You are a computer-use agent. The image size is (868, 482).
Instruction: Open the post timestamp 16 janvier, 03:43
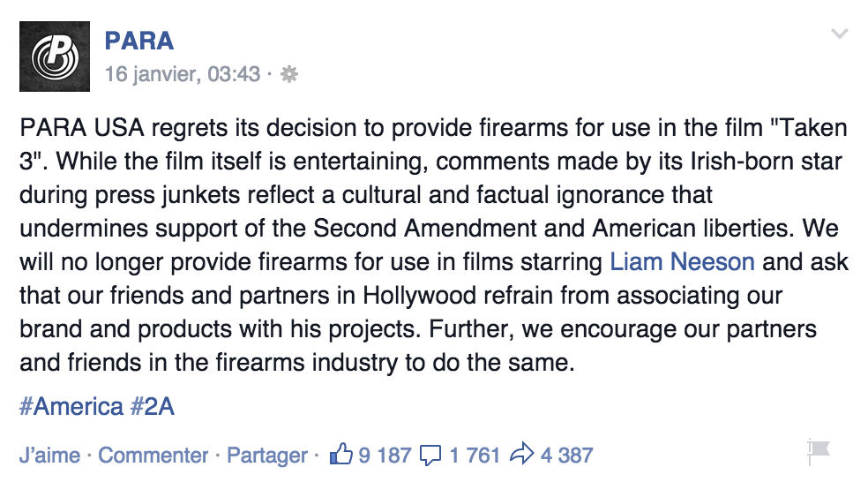point(183,74)
